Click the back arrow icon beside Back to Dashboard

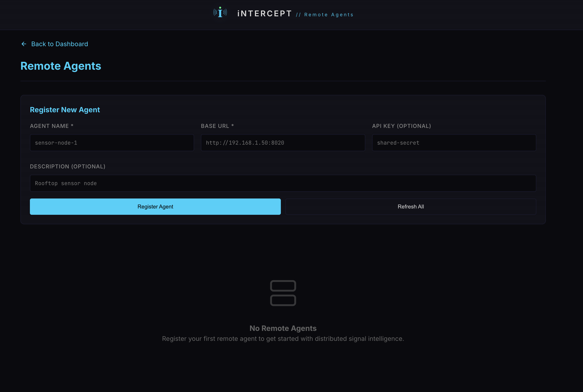24,44
